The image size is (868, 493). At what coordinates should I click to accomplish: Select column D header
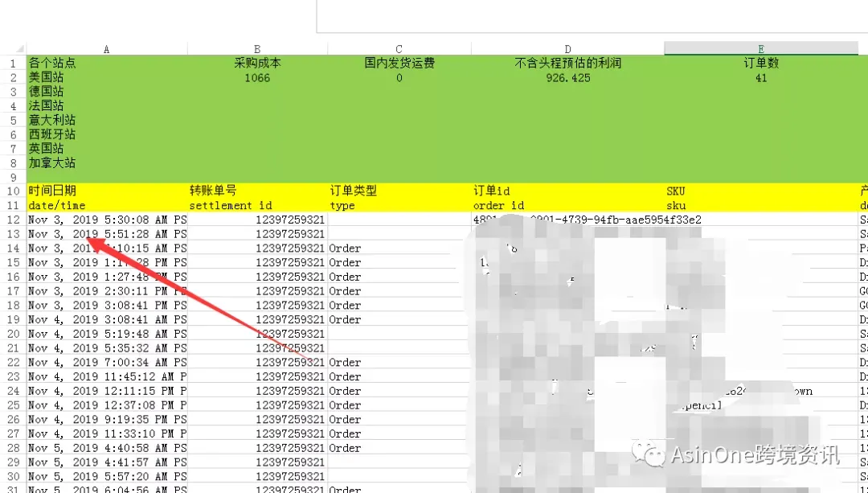click(x=568, y=49)
